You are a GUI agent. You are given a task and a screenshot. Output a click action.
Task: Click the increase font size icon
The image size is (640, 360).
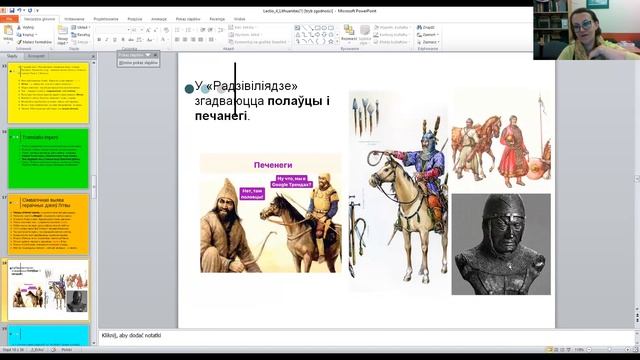point(148,30)
